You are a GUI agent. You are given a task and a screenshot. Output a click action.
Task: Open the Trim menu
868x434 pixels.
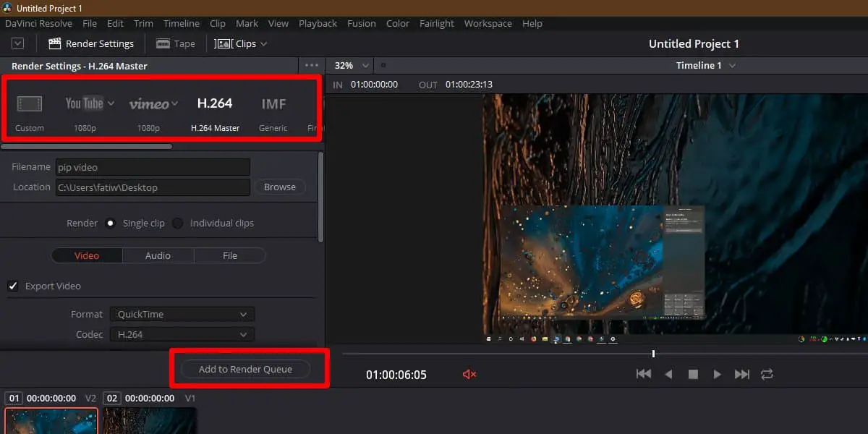(143, 23)
